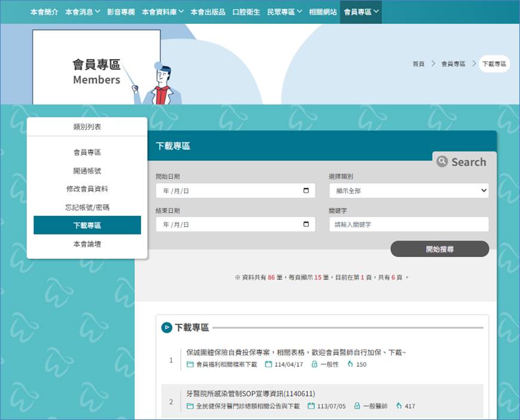520x420 pixels.
Task: Open calendar picker for 開始日期
Action: coord(306,190)
